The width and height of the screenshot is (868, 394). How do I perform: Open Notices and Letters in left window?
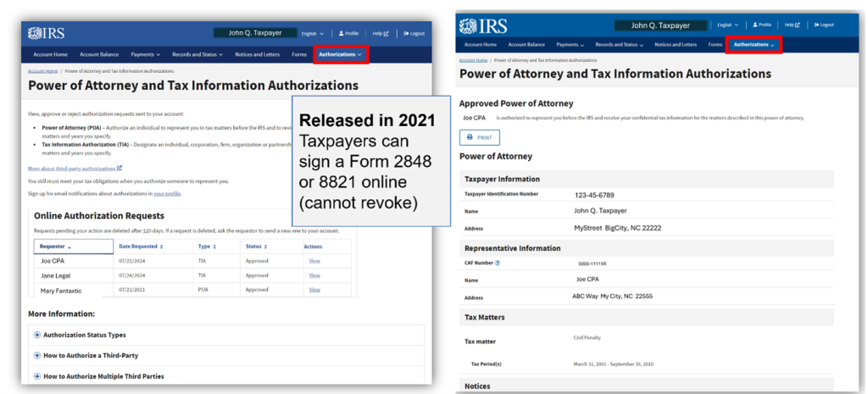[257, 54]
